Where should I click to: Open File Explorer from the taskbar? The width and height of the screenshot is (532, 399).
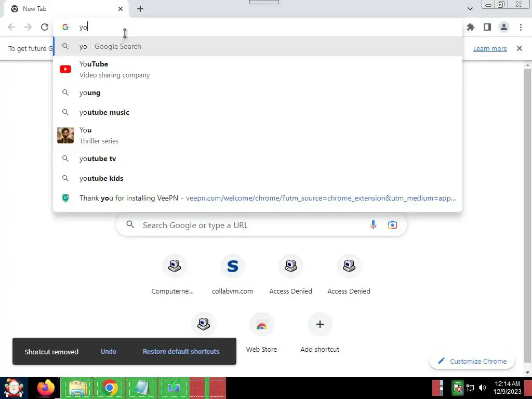click(x=78, y=388)
